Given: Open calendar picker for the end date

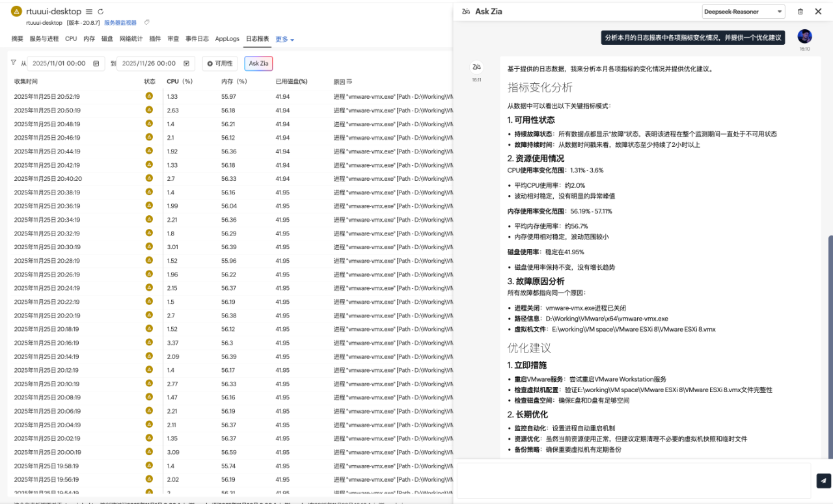Looking at the screenshot, I should (186, 64).
